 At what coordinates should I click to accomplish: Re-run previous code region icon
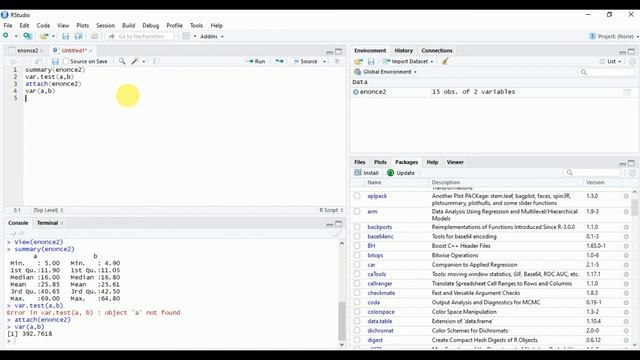[279, 61]
